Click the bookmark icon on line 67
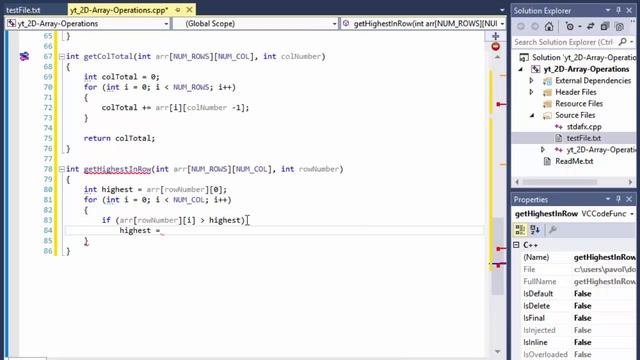 click(x=24, y=56)
